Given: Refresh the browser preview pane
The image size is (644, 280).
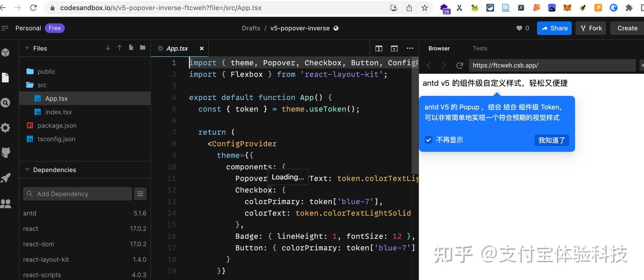Looking at the screenshot, I should point(459,65).
